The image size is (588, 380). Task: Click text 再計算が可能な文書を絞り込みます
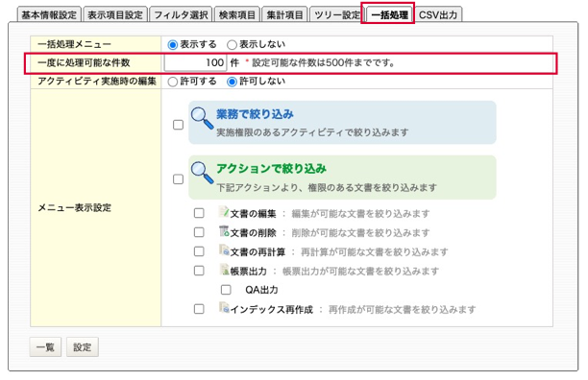(x=375, y=252)
